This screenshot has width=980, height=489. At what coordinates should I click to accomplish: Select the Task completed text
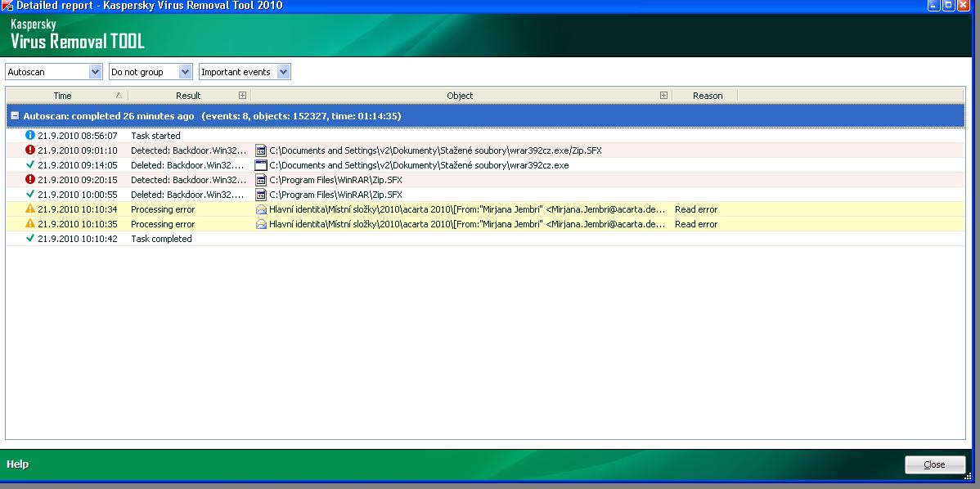161,239
